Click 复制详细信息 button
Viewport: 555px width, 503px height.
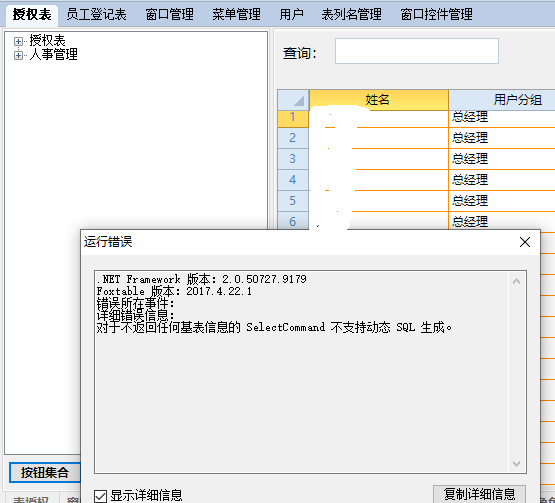pos(479,494)
